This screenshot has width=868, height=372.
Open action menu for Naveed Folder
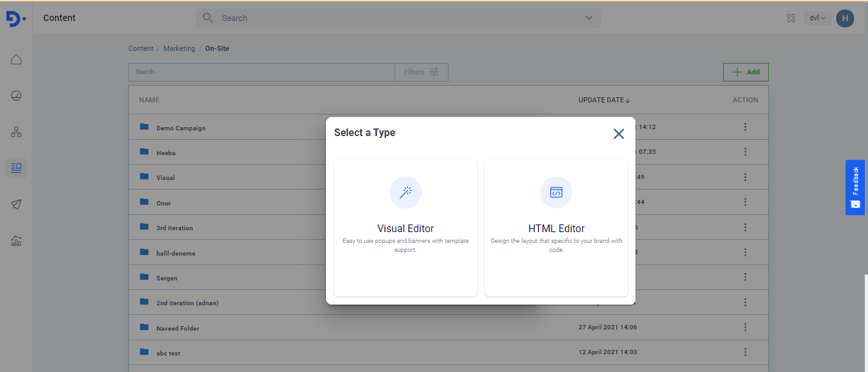coord(745,327)
